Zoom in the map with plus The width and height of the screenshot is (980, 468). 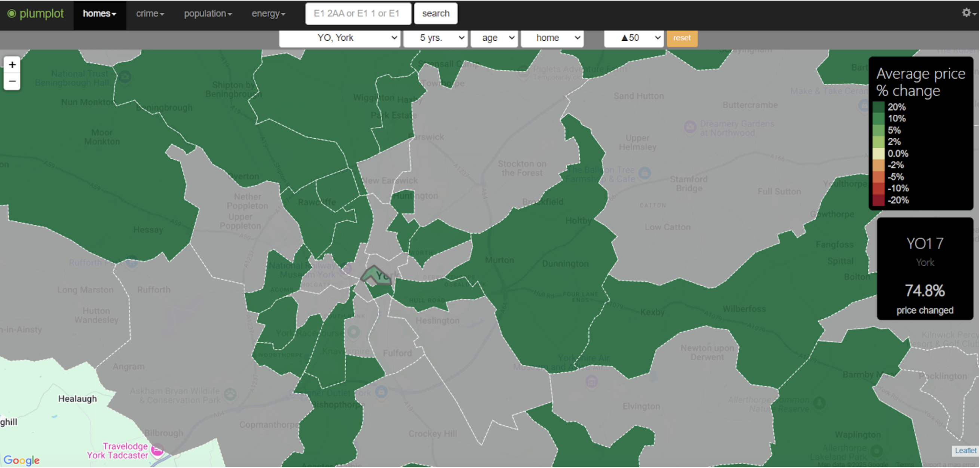click(x=12, y=65)
